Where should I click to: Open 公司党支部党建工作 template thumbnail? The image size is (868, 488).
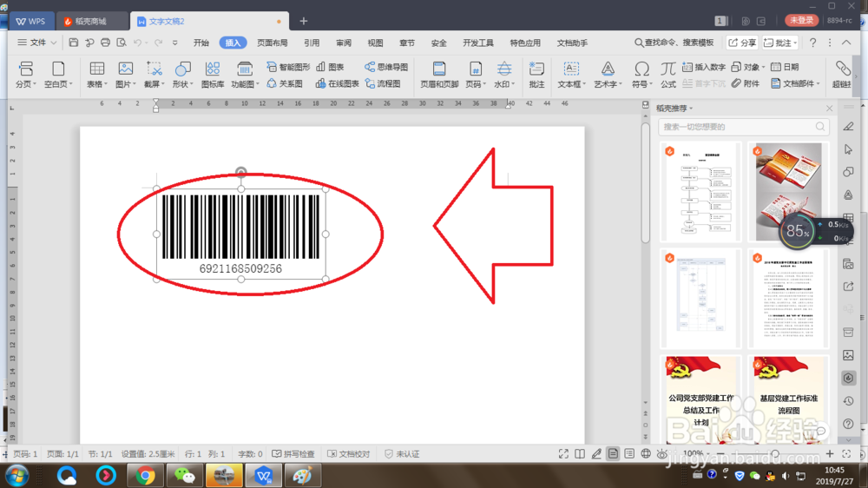pos(700,400)
